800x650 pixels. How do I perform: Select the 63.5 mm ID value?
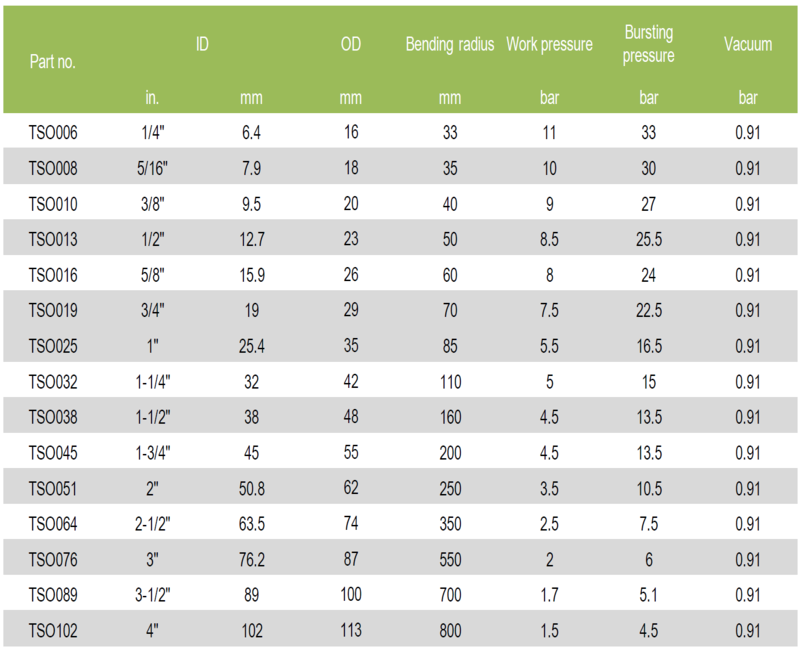pyautogui.click(x=250, y=524)
